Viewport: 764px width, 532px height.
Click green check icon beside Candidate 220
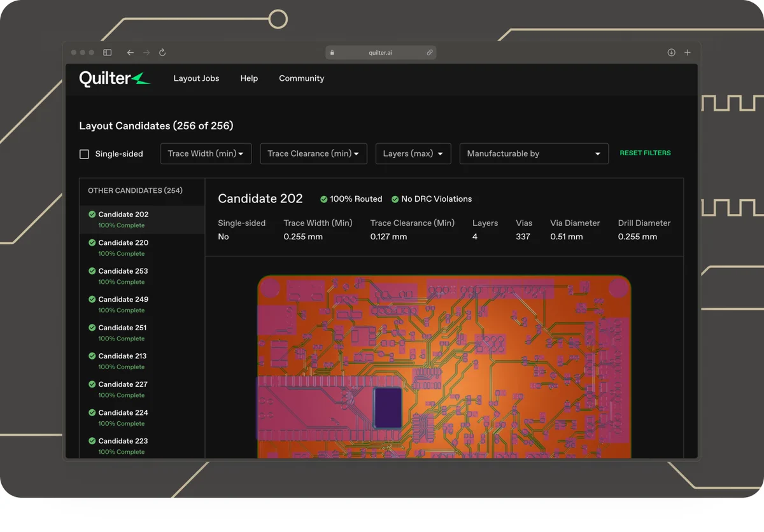click(x=92, y=242)
